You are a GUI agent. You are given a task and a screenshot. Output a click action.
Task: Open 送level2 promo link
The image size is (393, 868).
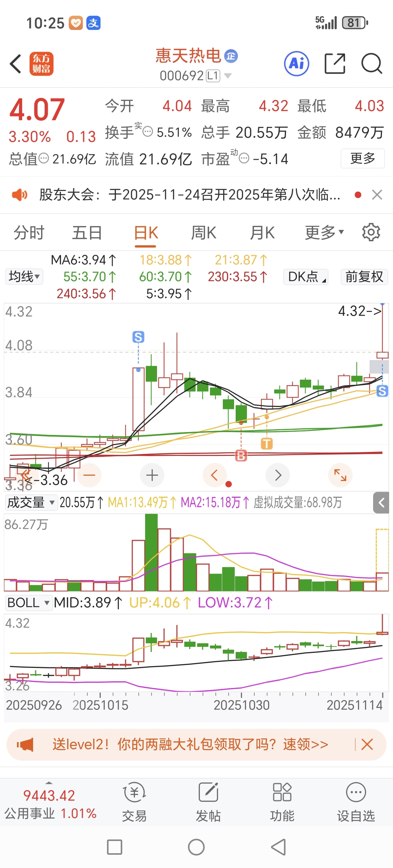[x=190, y=744]
